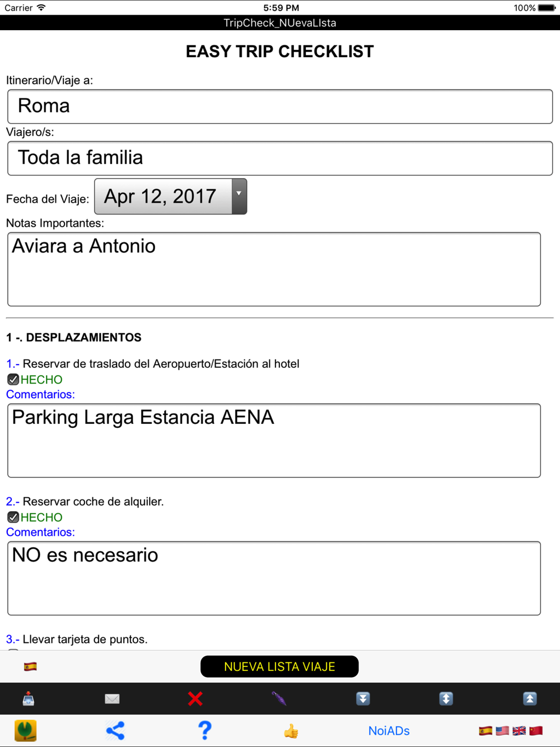Tap the thumbs-up rate icon
The height and width of the screenshot is (747, 560).
pos(291,731)
